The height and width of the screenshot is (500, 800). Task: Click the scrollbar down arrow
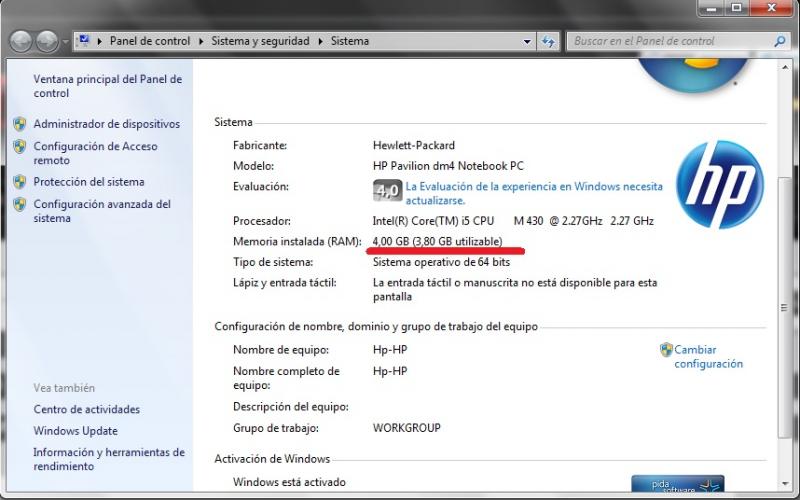[x=784, y=483]
